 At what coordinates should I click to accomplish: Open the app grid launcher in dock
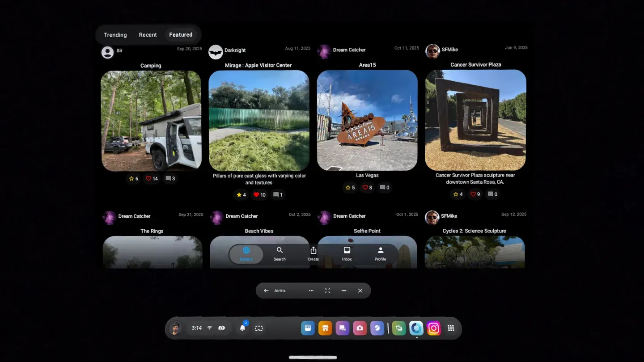[x=451, y=328]
